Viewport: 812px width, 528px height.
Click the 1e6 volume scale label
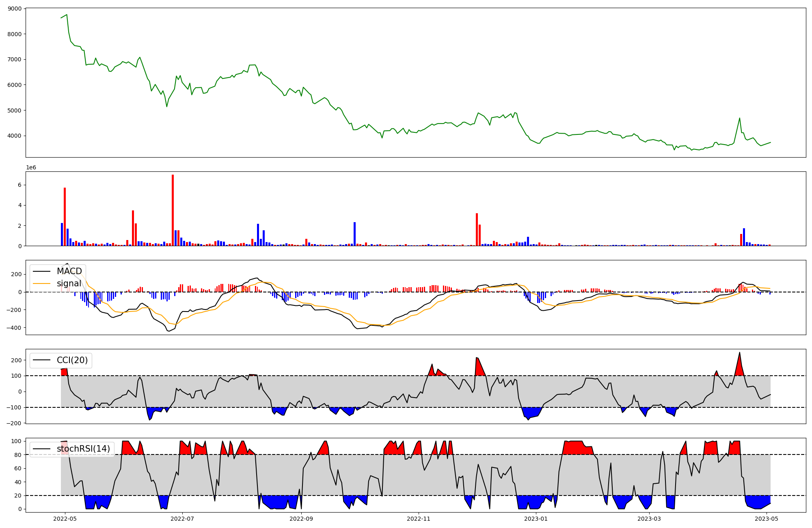[x=31, y=168]
